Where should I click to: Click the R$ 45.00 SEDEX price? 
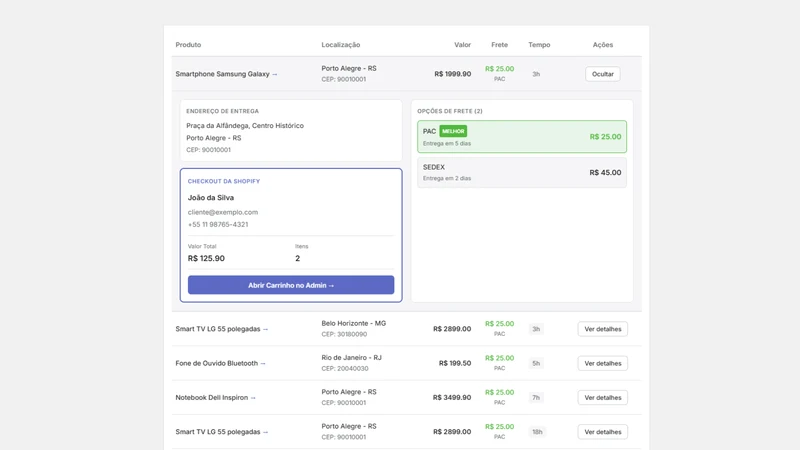[x=605, y=172]
